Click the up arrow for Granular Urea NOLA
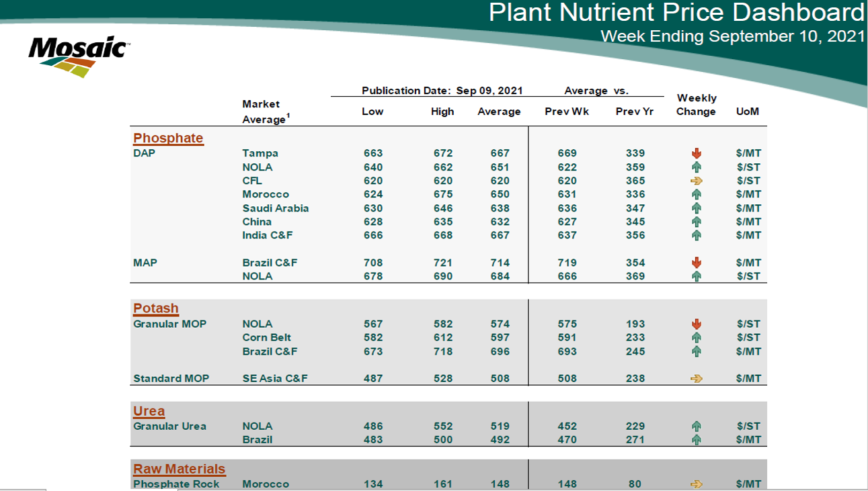 click(x=696, y=427)
